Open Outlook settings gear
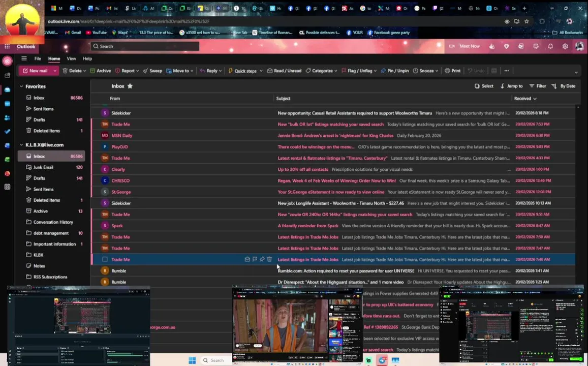 coord(565,46)
